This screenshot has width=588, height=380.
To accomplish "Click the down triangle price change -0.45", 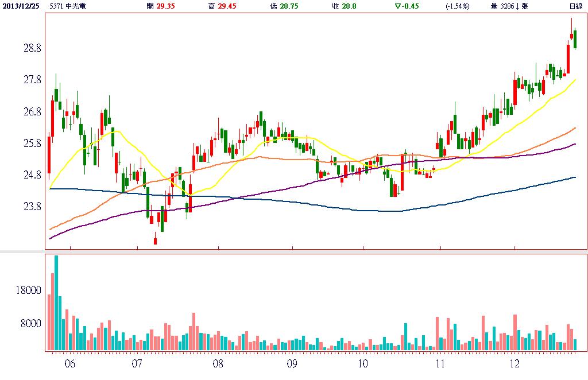I will [406, 6].
